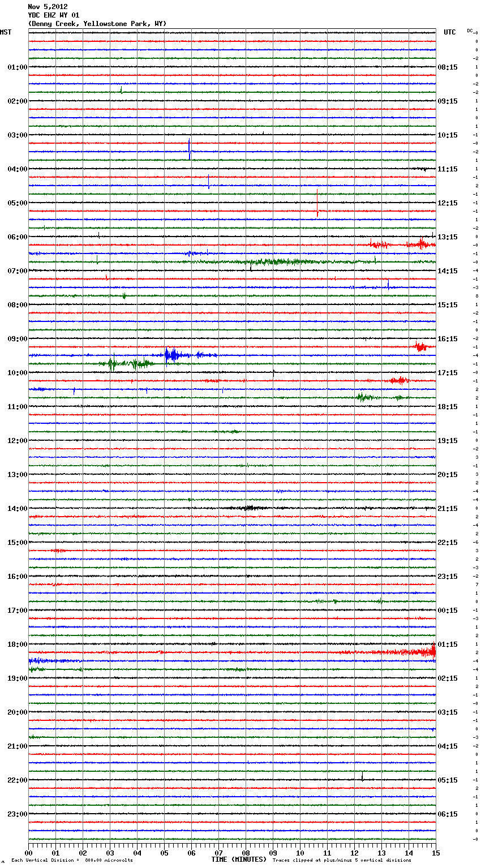Image resolution: width=481 pixels, height=868 pixels.
Task: Click the "Each Vertical Division = 800.00 microvolts" note
Action: pos(72,861)
